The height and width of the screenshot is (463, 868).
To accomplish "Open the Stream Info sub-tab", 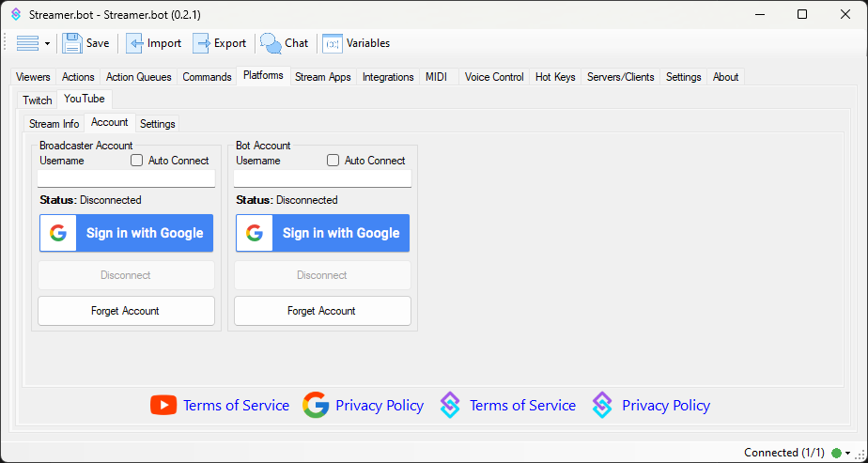I will [54, 124].
